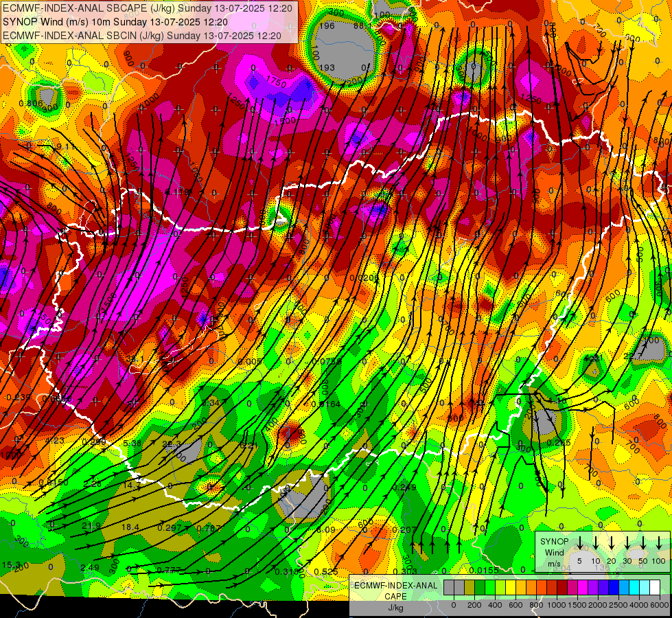Screen dimensions: 672x618
Task: Pick the olive swatch in the CAPE colorbar
Action: 470,588
